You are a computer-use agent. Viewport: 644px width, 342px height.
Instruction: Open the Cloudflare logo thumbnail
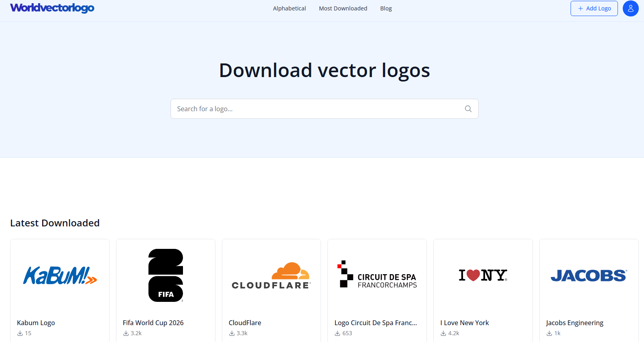(271, 275)
